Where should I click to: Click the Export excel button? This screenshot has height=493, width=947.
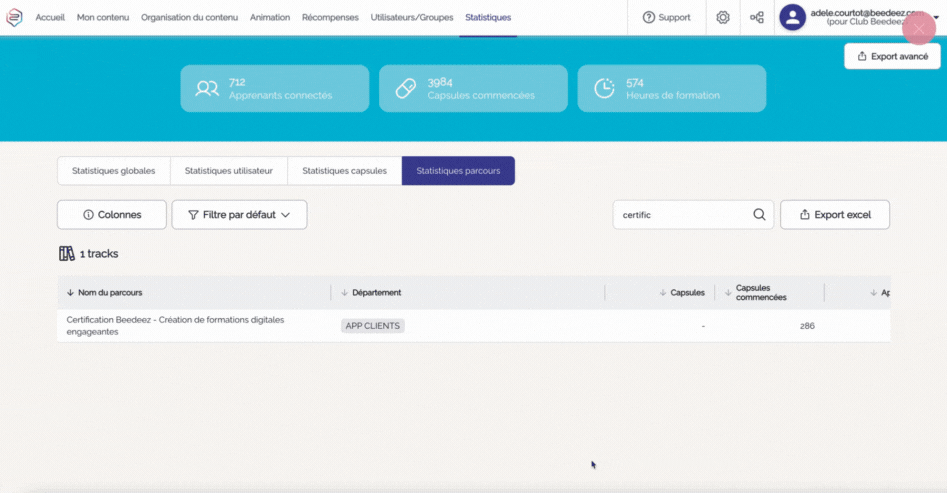click(834, 214)
